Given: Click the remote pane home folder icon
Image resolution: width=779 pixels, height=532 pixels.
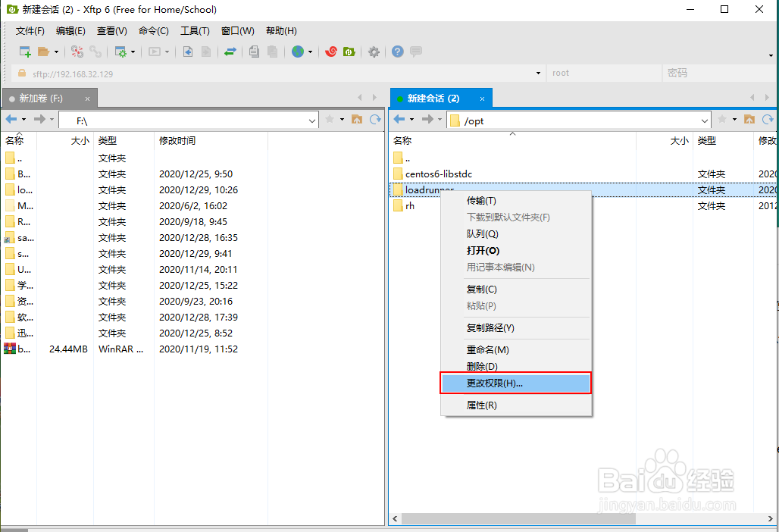Looking at the screenshot, I should coord(749,119).
